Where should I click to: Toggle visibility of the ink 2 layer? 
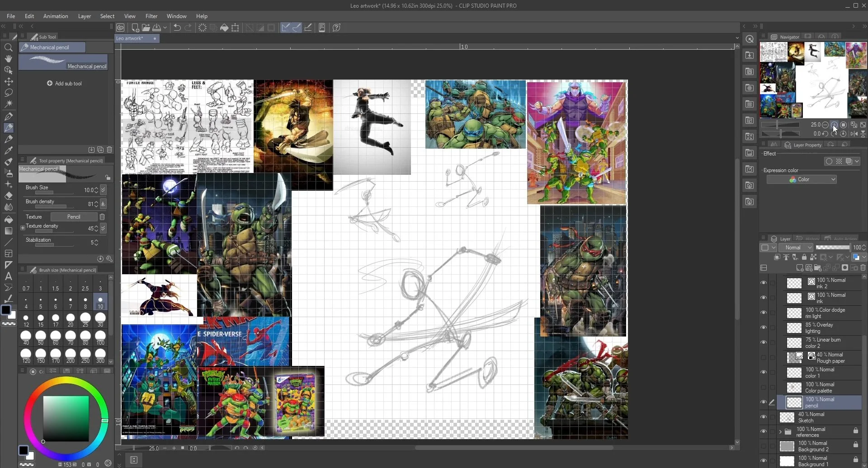click(764, 283)
